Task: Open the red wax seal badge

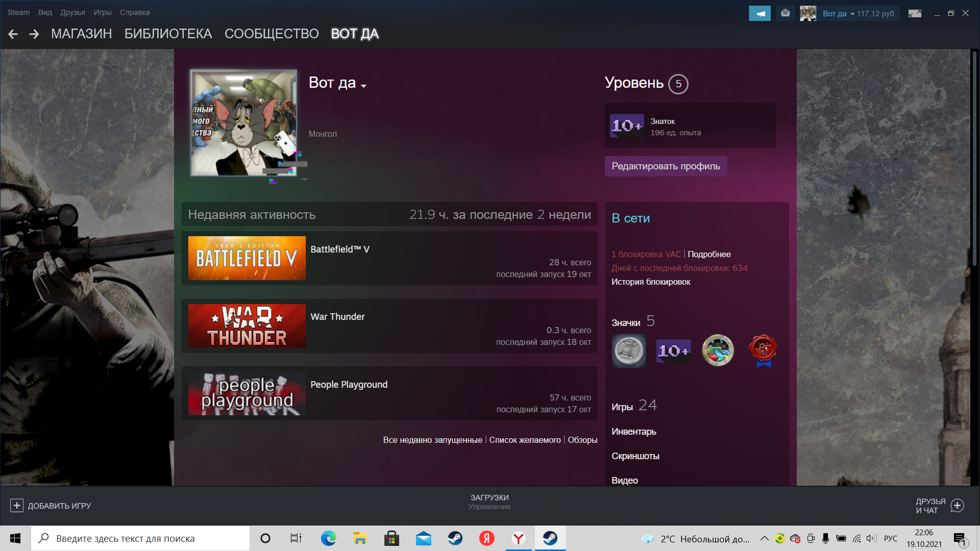Action: coord(763,350)
